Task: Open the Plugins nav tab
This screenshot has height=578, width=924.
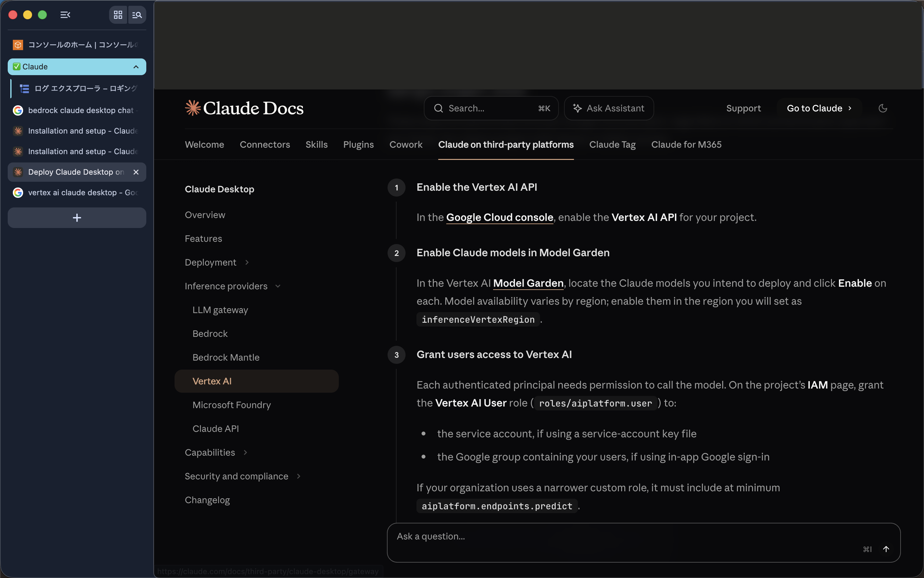Action: 358,144
